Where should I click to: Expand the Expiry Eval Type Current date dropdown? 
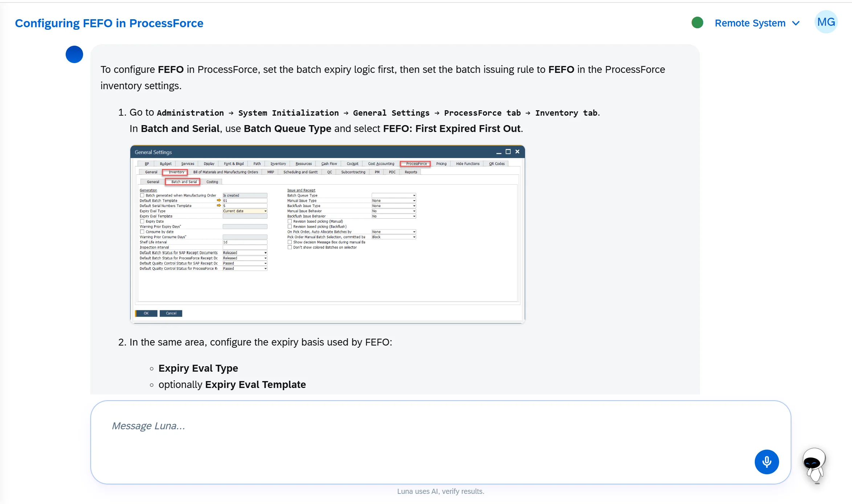tap(245, 211)
